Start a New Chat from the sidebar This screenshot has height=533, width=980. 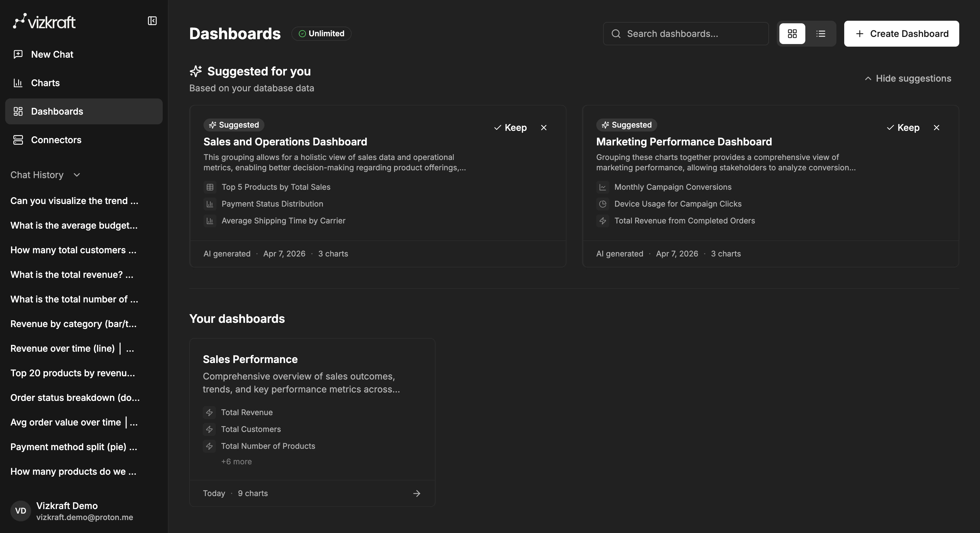coord(52,54)
